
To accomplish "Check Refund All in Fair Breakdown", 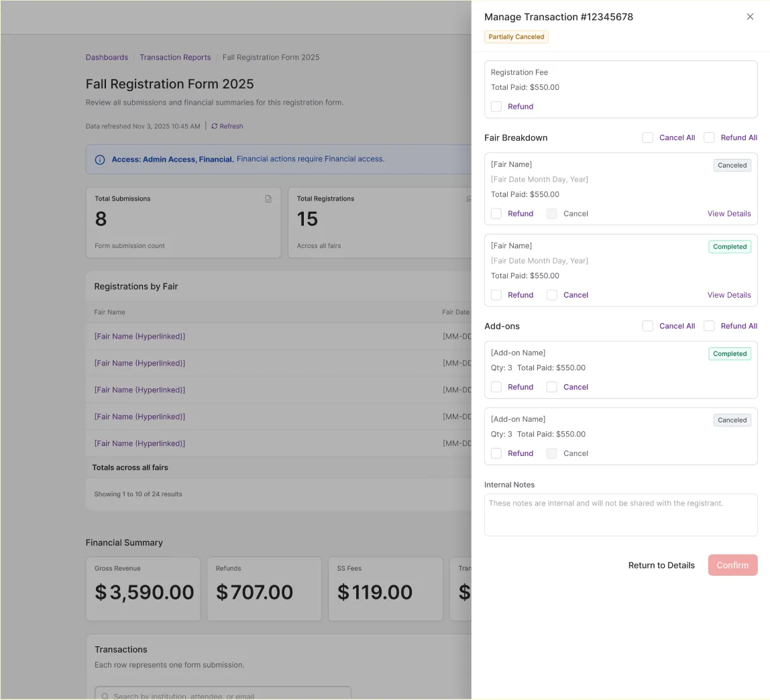I will click(709, 137).
